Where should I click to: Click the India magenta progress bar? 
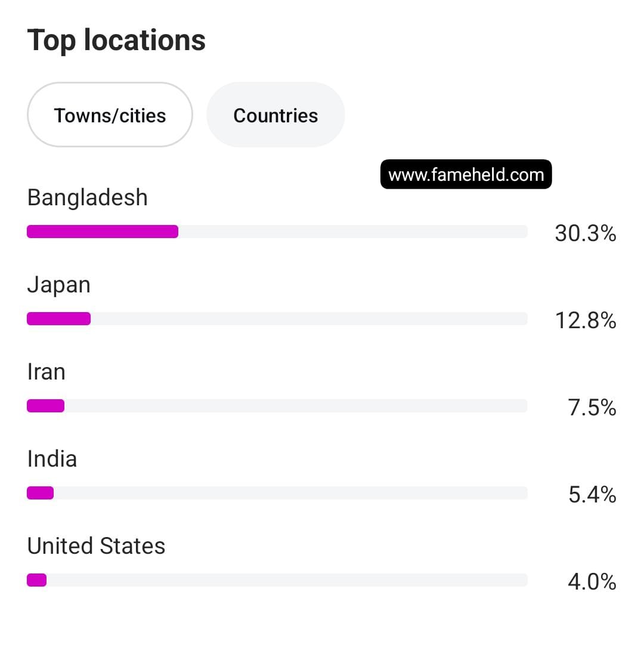(41, 493)
